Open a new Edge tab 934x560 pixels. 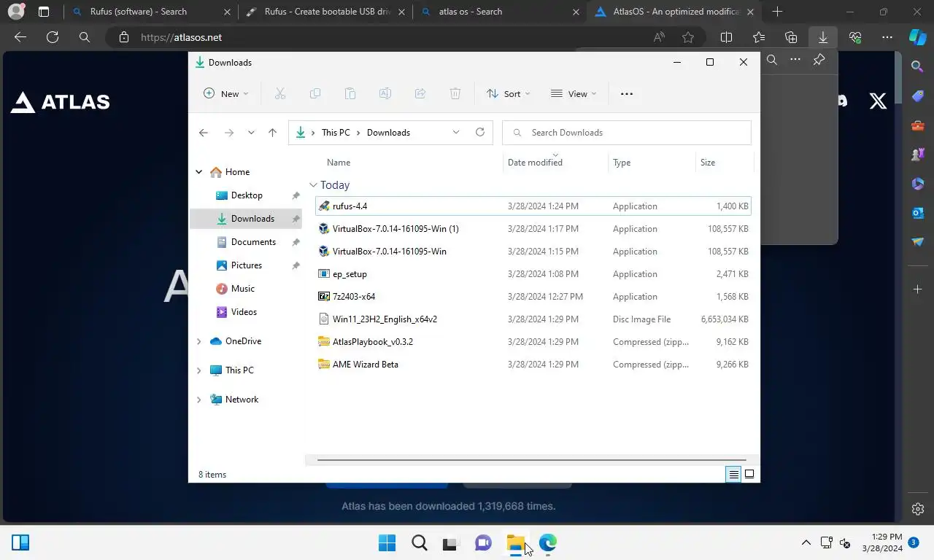tap(777, 12)
